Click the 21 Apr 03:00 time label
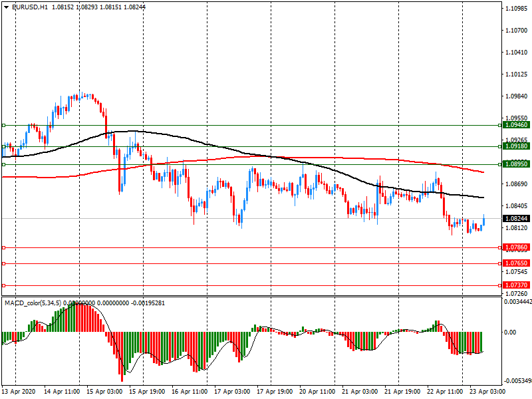Image resolution: width=532 pixels, height=399 pixels. [x=360, y=392]
